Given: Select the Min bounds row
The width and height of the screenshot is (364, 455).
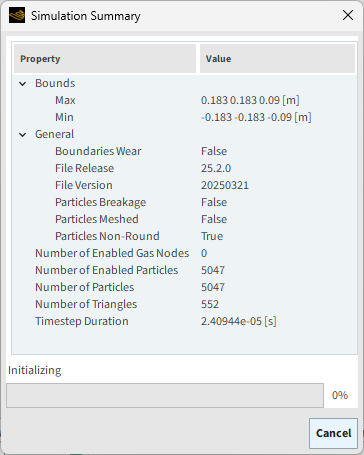Looking at the screenshot, I should [184, 117].
